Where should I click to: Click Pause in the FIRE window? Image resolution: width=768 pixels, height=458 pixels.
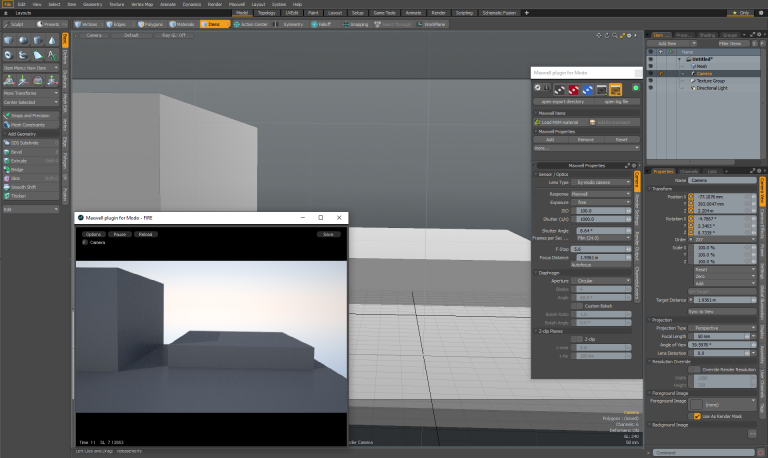[x=120, y=234]
